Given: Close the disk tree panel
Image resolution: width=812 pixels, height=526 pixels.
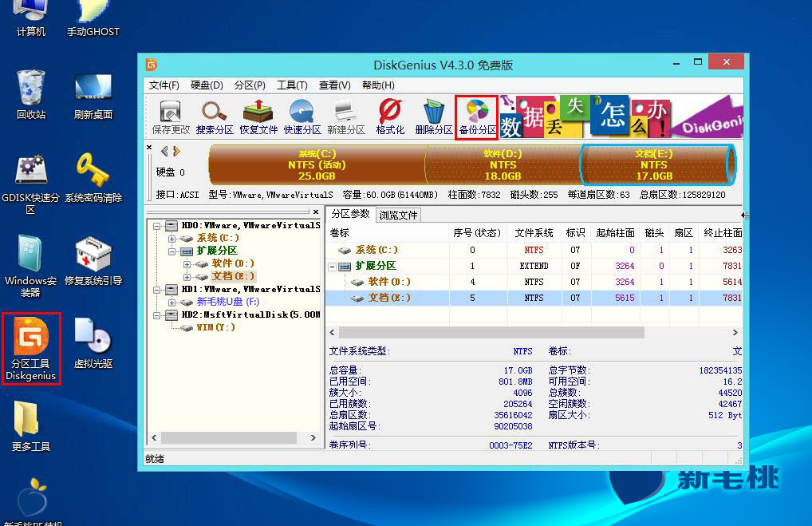Looking at the screenshot, I should pyautogui.click(x=316, y=212).
